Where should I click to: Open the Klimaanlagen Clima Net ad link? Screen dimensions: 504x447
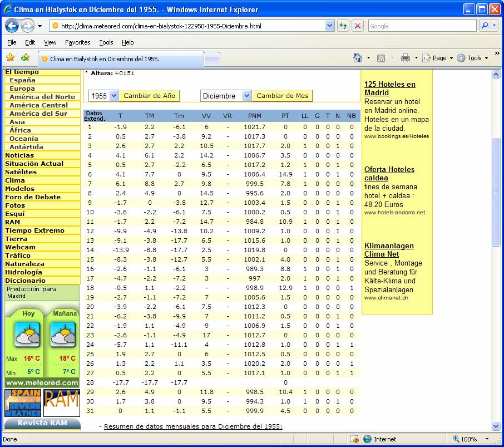[389, 250]
